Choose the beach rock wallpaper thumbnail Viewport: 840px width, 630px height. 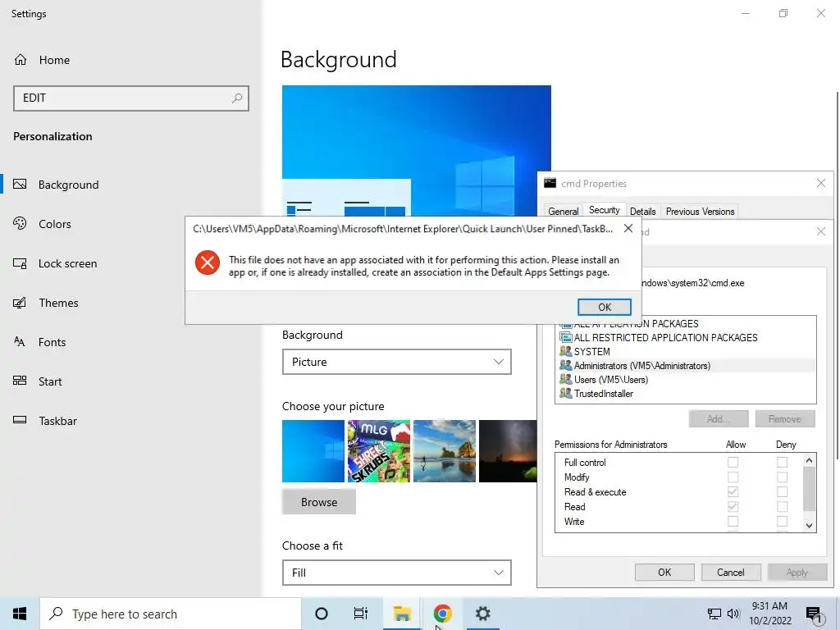pyautogui.click(x=445, y=451)
